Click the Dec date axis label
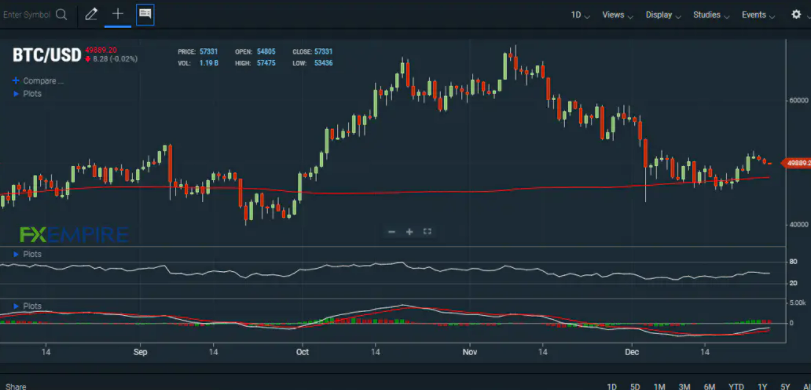 tap(632, 352)
